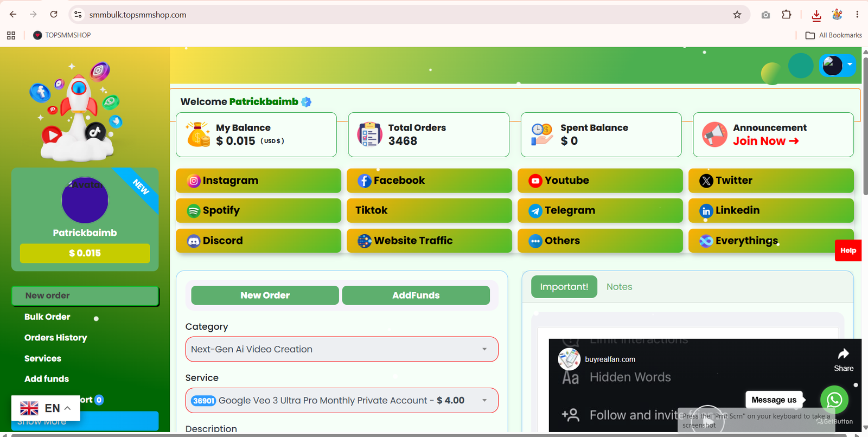
Task: Expand the Service dropdown
Action: 342,401
